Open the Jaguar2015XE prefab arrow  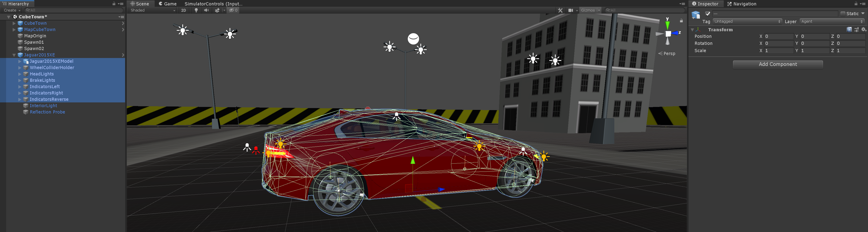pos(123,55)
